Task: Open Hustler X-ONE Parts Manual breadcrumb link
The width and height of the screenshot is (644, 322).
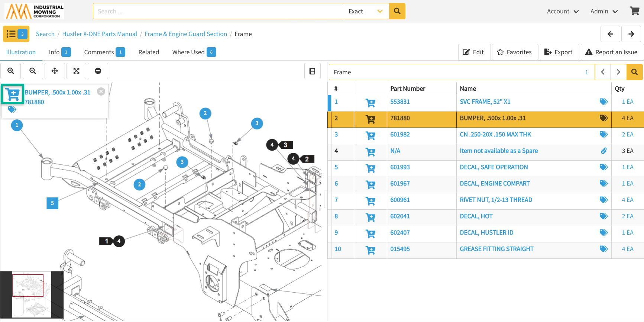Action: pos(100,34)
